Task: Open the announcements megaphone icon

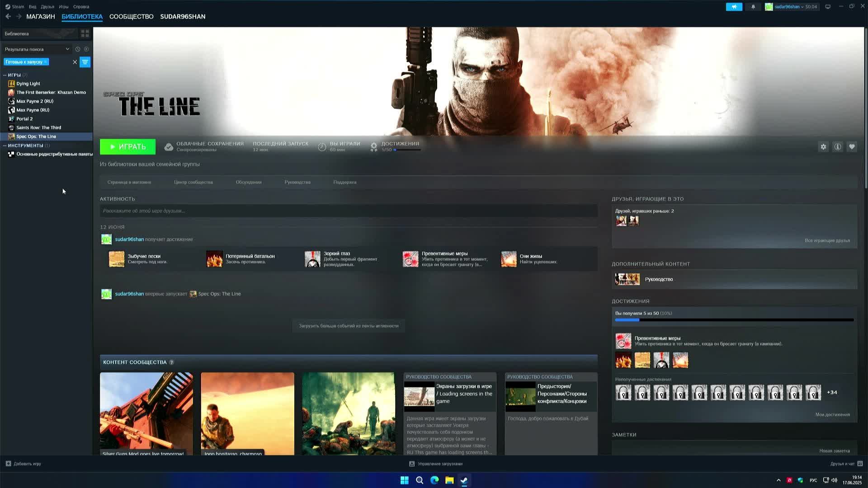Action: click(734, 7)
